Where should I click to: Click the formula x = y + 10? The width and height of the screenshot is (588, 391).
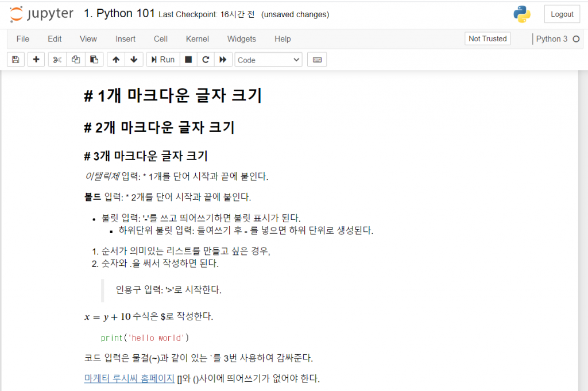click(107, 317)
